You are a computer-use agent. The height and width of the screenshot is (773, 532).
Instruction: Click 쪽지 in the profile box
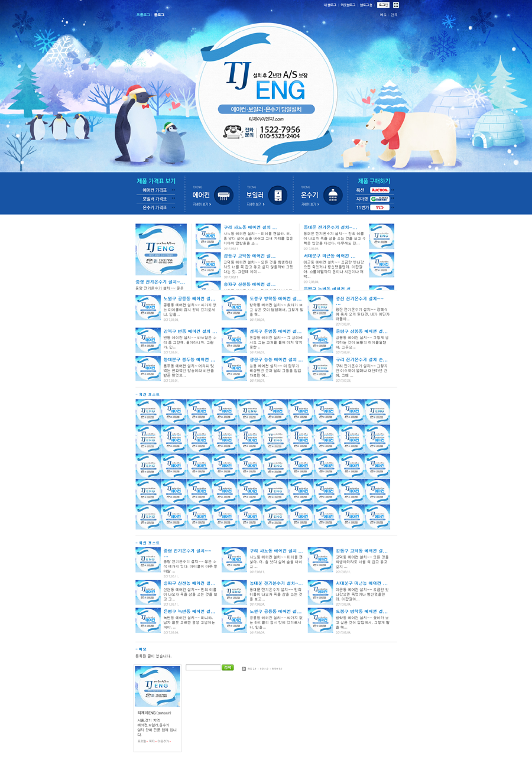tap(151, 740)
